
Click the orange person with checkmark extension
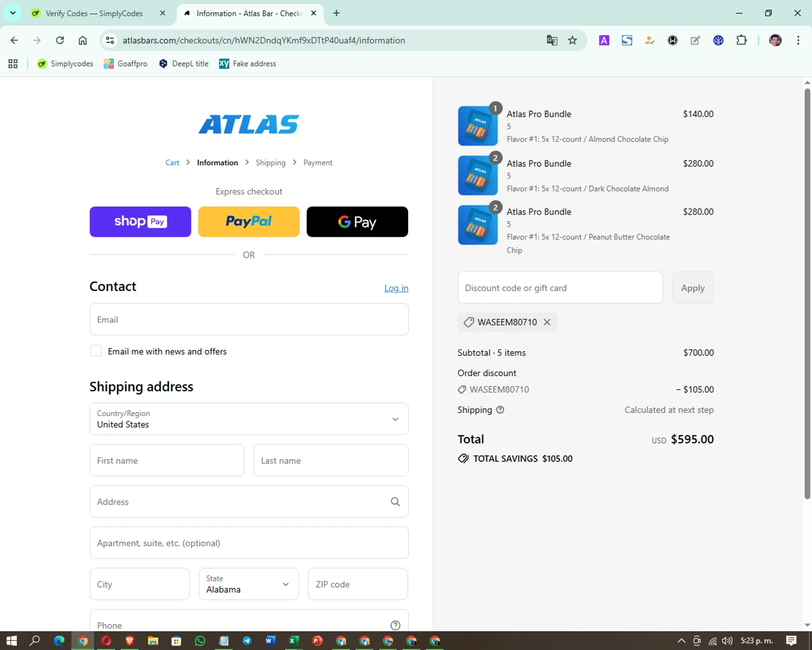coord(650,40)
